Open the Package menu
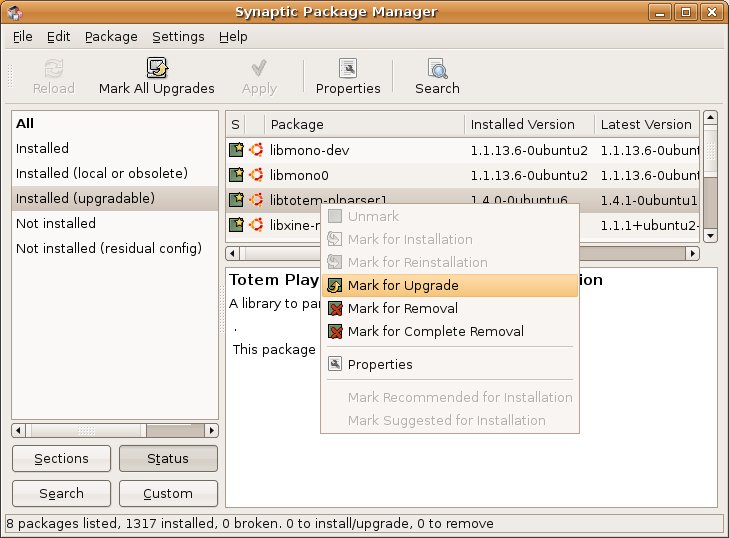 [111, 36]
